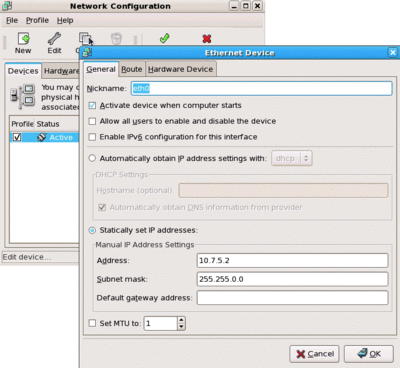This screenshot has height=368, width=400.
Task: Click the Subnet mask field
Action: coord(292,279)
